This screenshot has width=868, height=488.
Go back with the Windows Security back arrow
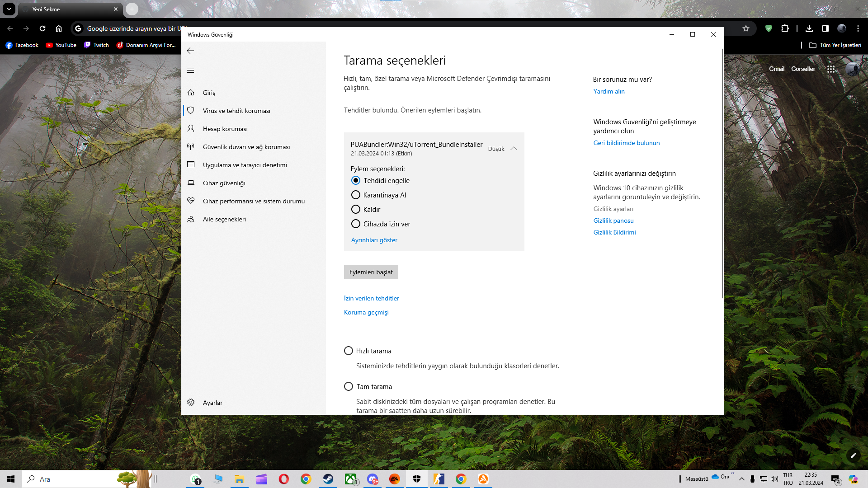coord(190,51)
